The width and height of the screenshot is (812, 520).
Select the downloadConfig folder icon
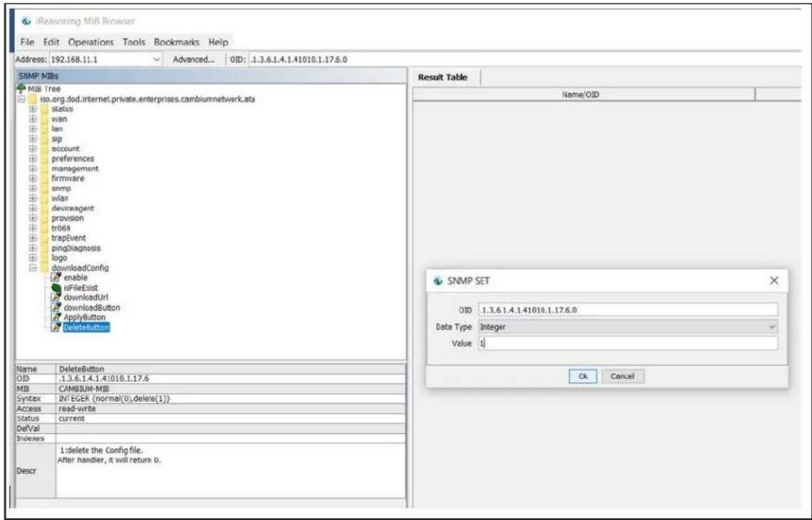pyautogui.click(x=45, y=268)
